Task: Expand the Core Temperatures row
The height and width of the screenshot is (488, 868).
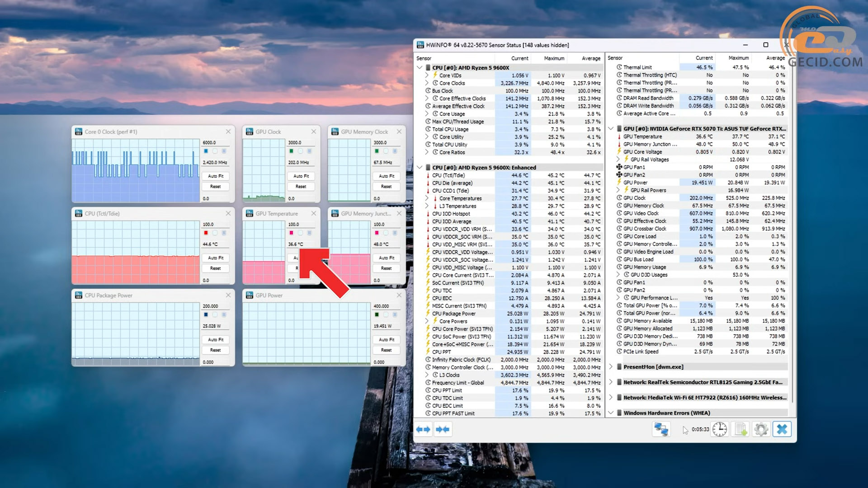Action: point(427,198)
